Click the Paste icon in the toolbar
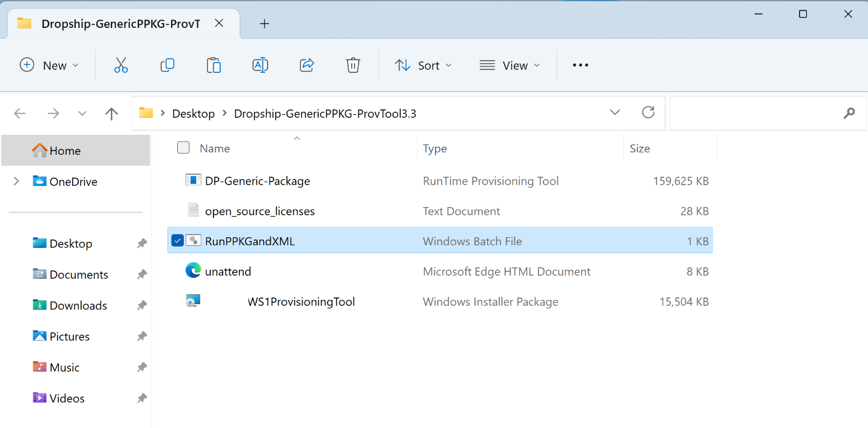Viewport: 868px width, 428px height. click(x=214, y=65)
